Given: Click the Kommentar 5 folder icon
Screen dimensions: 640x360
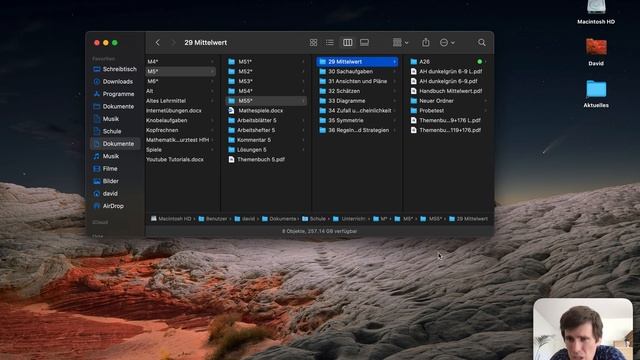Looking at the screenshot, I should point(231,140).
